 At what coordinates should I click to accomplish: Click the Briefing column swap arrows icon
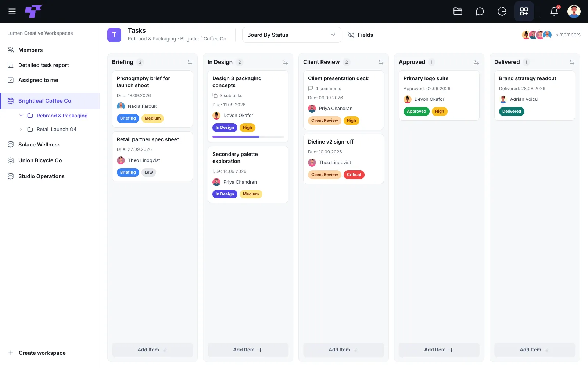pos(190,62)
